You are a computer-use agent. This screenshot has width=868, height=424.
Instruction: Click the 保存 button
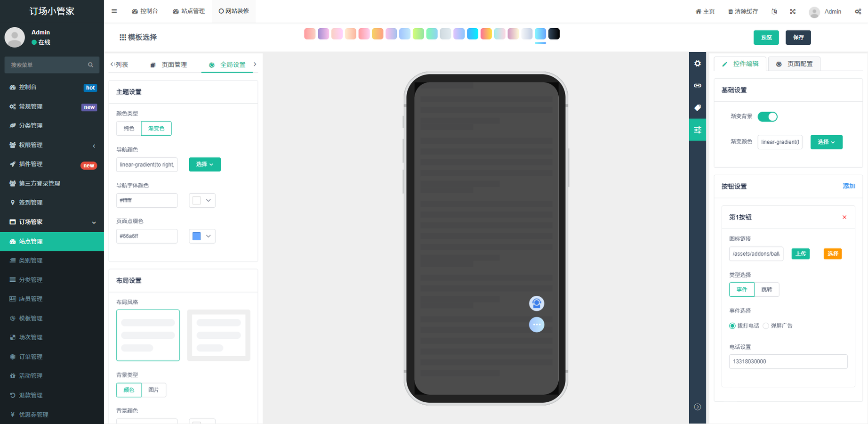pos(798,38)
